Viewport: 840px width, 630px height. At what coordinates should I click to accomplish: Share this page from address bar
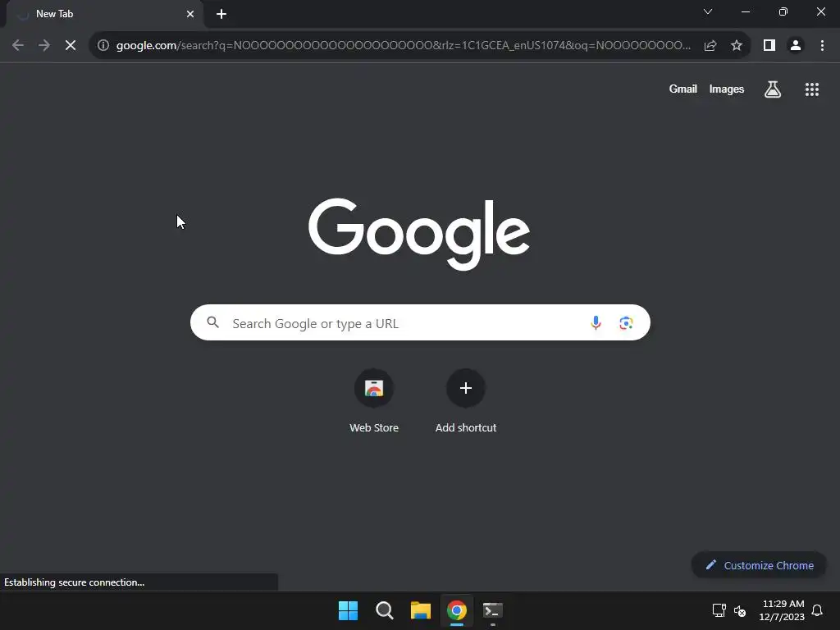[x=710, y=46]
